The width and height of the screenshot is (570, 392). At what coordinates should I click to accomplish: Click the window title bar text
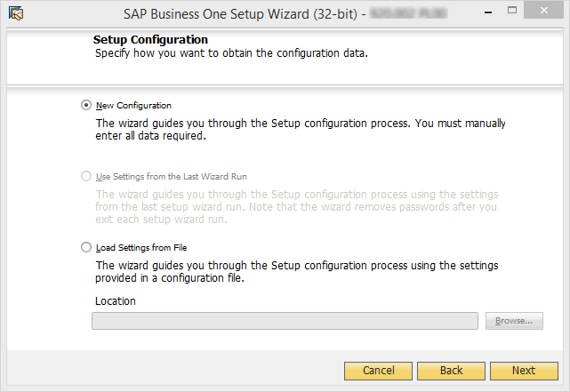tap(245, 14)
